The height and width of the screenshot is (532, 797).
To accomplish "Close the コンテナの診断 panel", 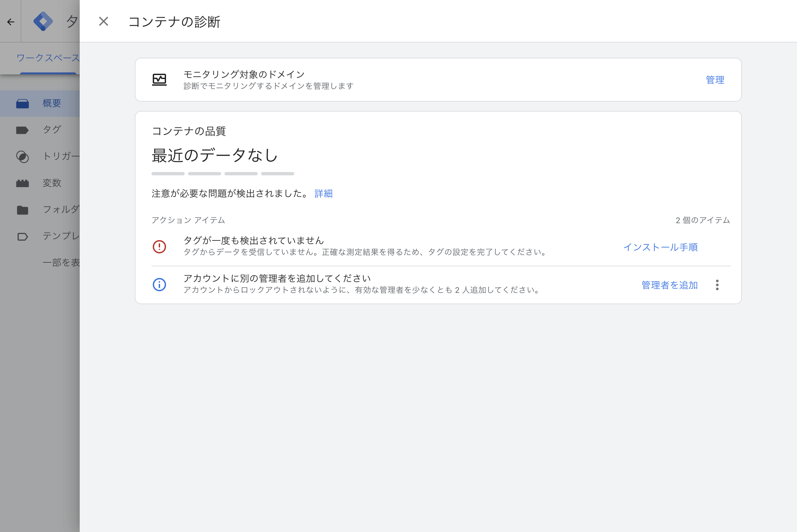I will click(x=104, y=21).
